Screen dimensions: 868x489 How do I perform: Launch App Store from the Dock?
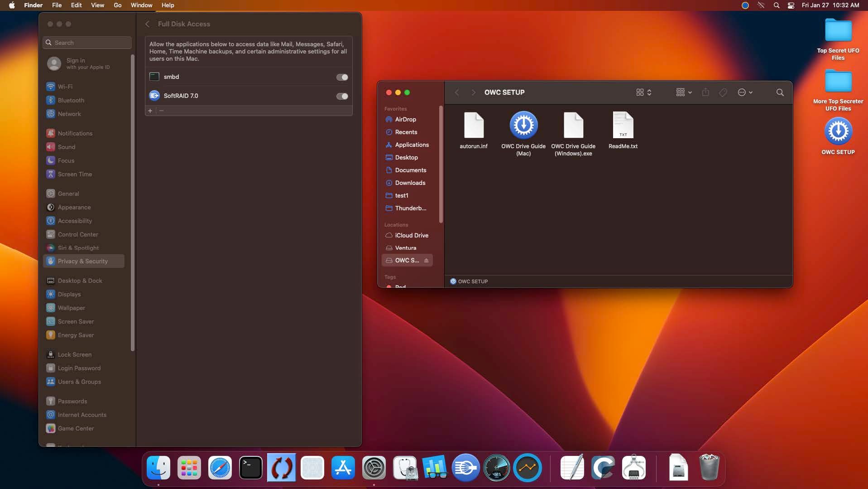point(343,468)
